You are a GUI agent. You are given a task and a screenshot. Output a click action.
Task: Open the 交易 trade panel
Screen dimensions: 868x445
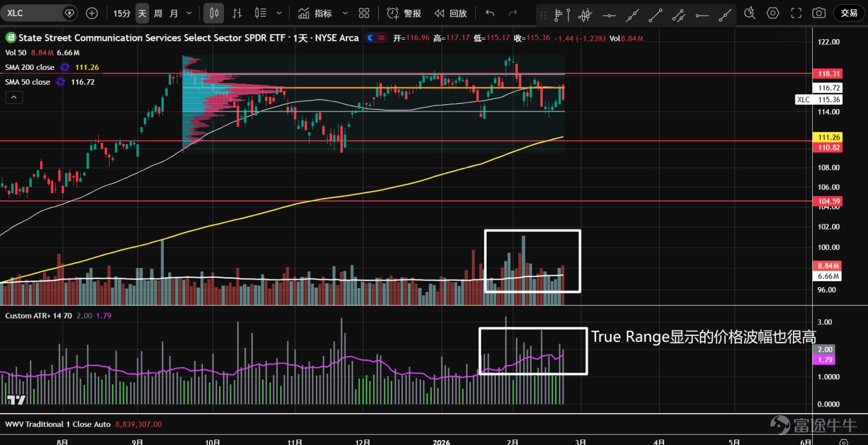click(x=849, y=13)
